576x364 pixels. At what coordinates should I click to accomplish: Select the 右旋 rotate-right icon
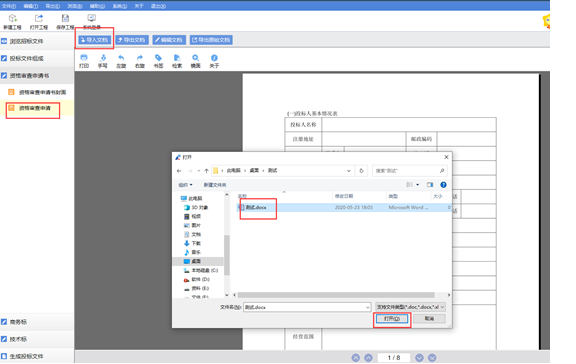(140, 58)
